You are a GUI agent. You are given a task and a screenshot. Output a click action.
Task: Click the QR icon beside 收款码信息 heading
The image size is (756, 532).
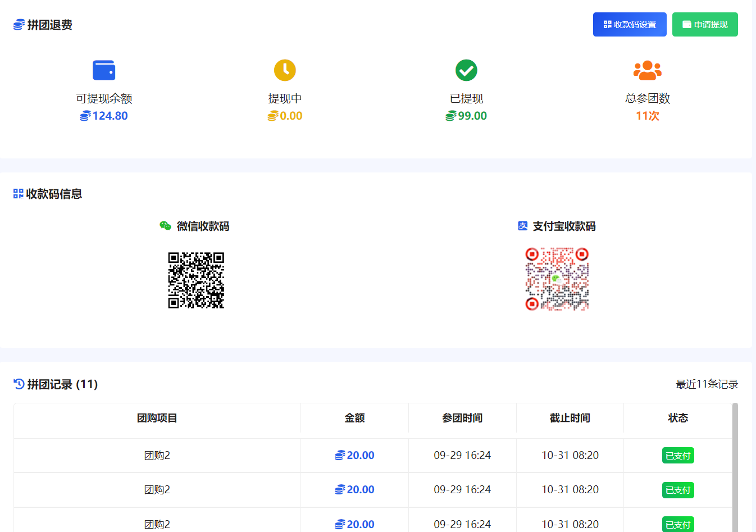click(19, 194)
